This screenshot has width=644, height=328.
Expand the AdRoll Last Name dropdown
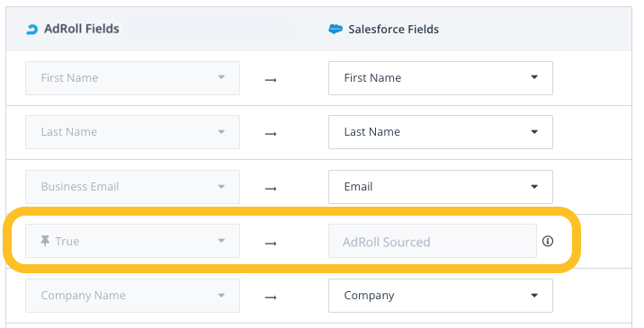click(132, 132)
